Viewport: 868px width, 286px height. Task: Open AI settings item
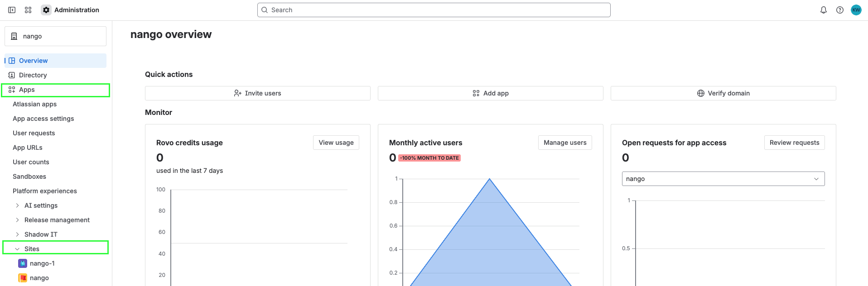pos(41,205)
